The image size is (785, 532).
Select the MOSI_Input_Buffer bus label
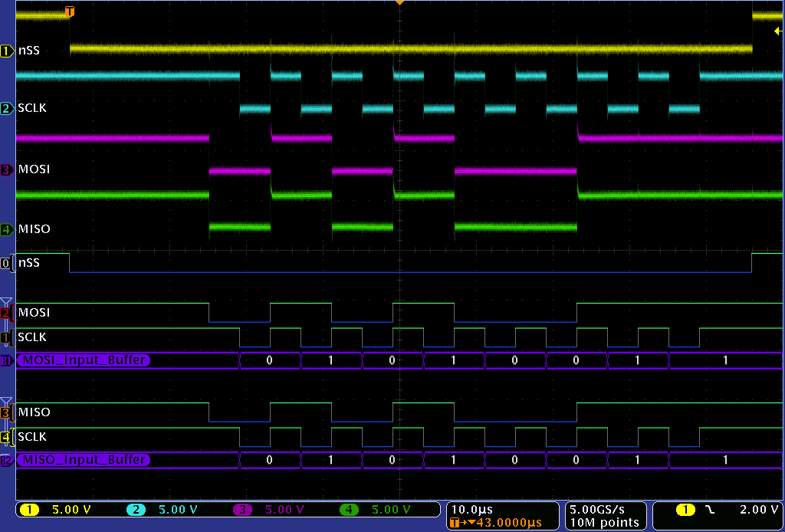84,360
